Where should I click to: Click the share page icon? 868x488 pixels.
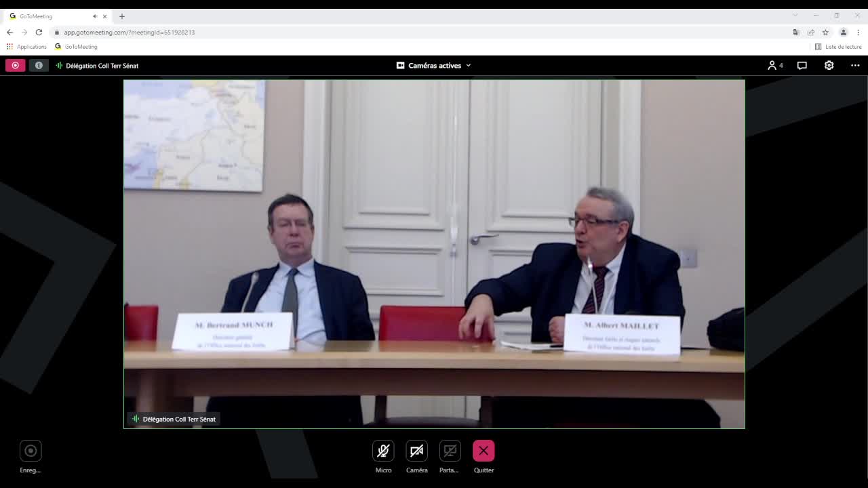coord(810,32)
